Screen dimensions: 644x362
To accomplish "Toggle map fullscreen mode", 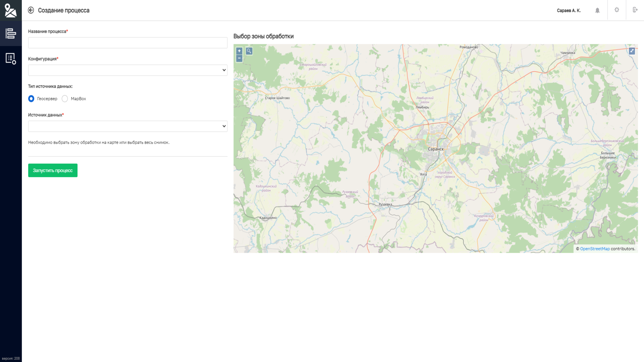I will (632, 51).
